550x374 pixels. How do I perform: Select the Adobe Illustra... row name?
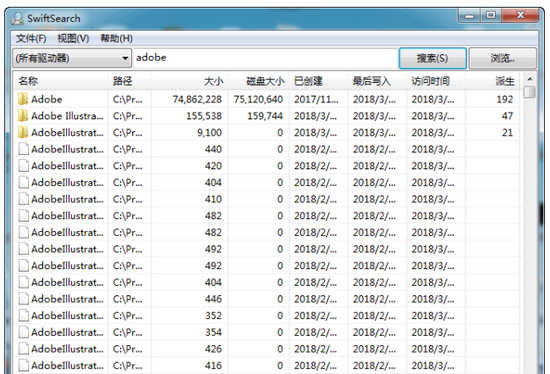pos(67,116)
